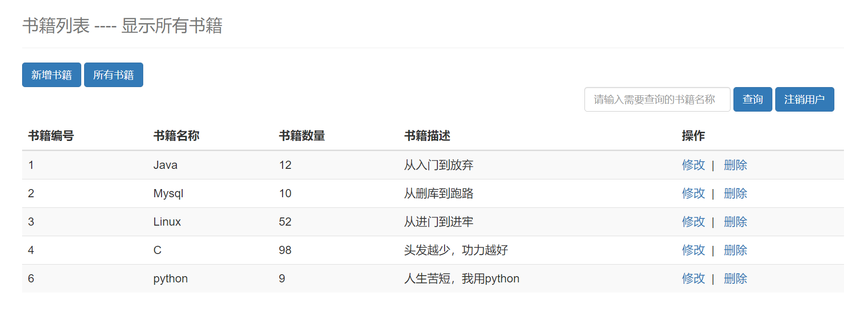
Task: Click the name cell reading C
Action: click(x=157, y=250)
